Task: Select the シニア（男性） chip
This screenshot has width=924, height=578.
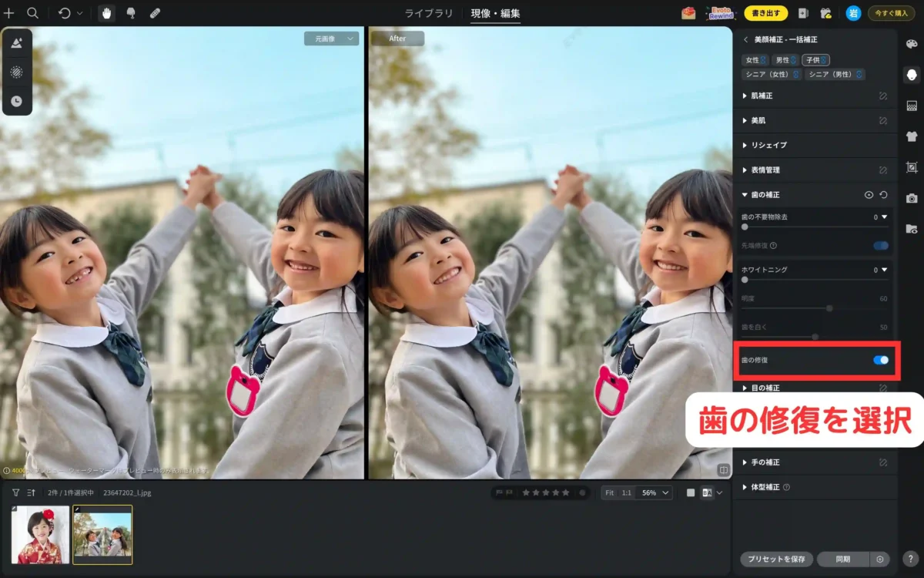Action: pos(835,75)
